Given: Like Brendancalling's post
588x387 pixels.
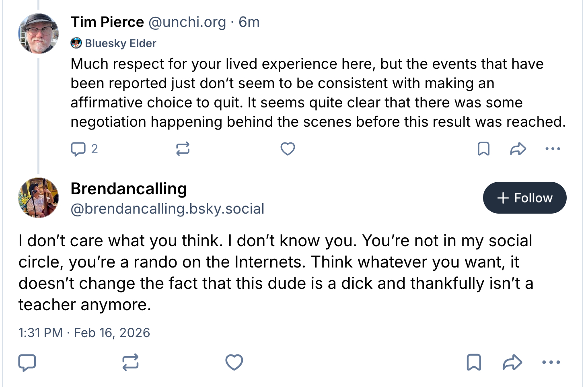Looking at the screenshot, I should click(234, 362).
